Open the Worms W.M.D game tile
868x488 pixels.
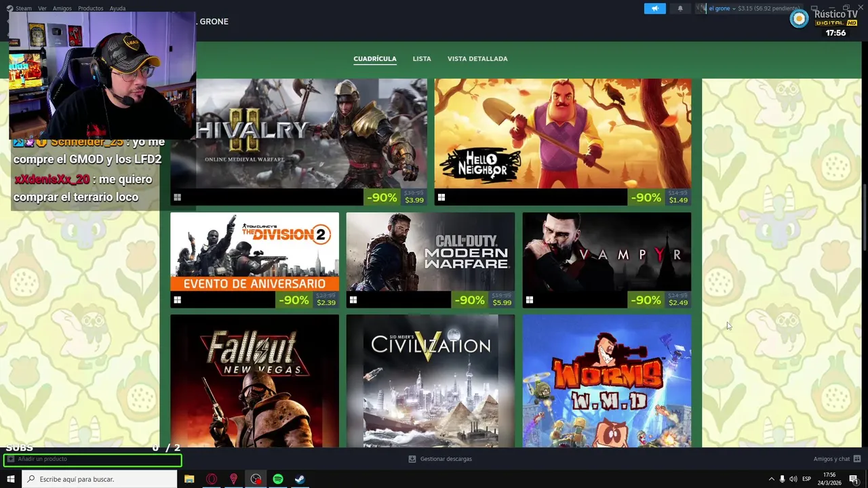tap(607, 380)
